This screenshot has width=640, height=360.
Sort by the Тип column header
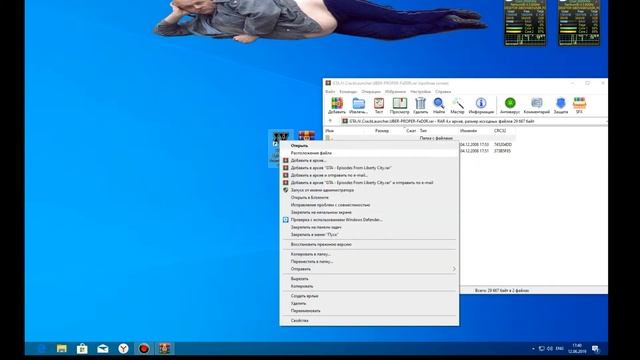tap(424, 131)
